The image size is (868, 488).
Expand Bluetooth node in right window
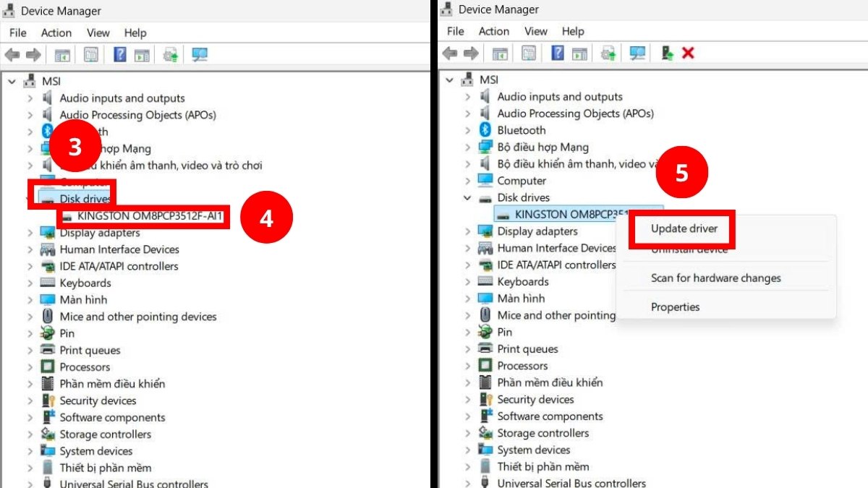(467, 130)
